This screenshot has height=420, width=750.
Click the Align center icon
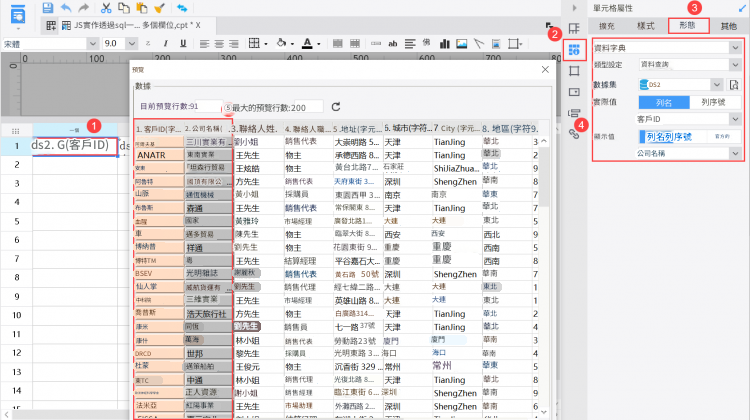coord(219,44)
